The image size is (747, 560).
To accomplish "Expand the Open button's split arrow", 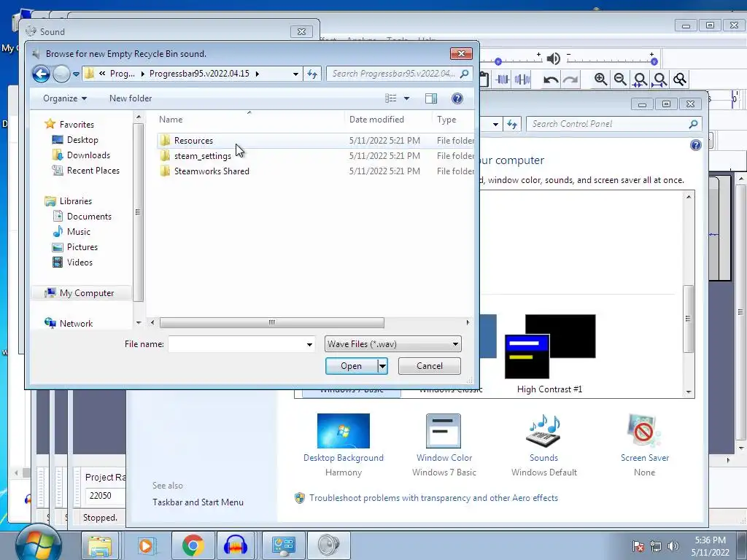I will tap(382, 366).
